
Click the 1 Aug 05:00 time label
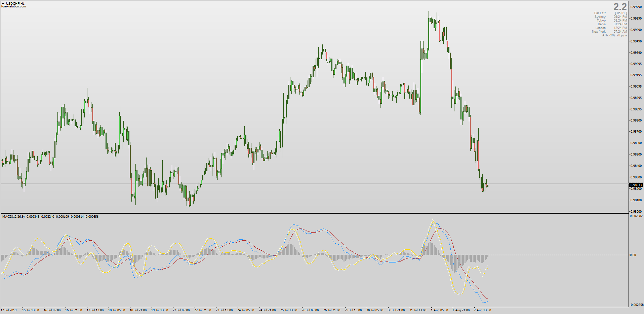click(439, 310)
